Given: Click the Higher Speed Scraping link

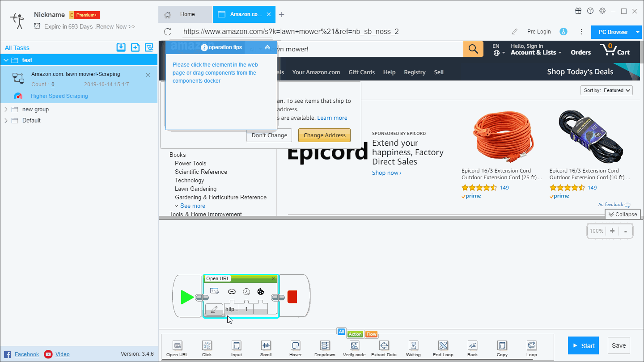Looking at the screenshot, I should 59,96.
